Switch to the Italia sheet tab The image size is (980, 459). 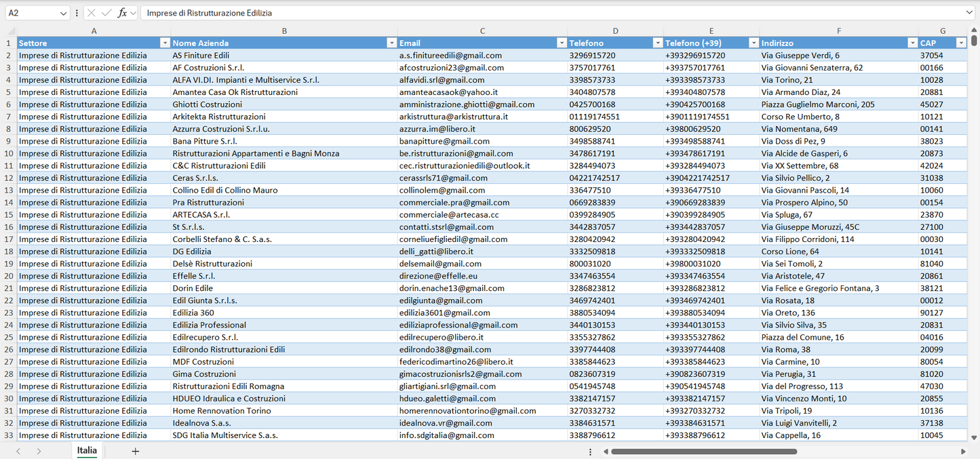[x=87, y=451]
